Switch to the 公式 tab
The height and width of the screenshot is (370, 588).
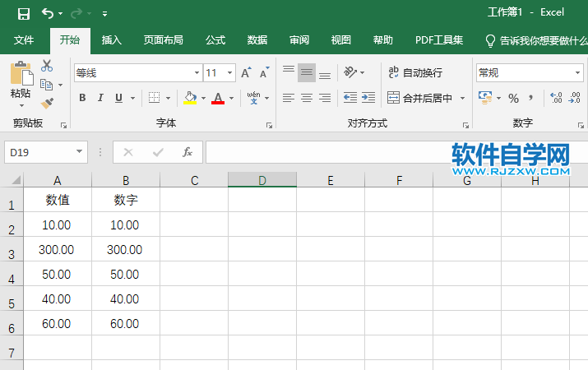click(215, 40)
